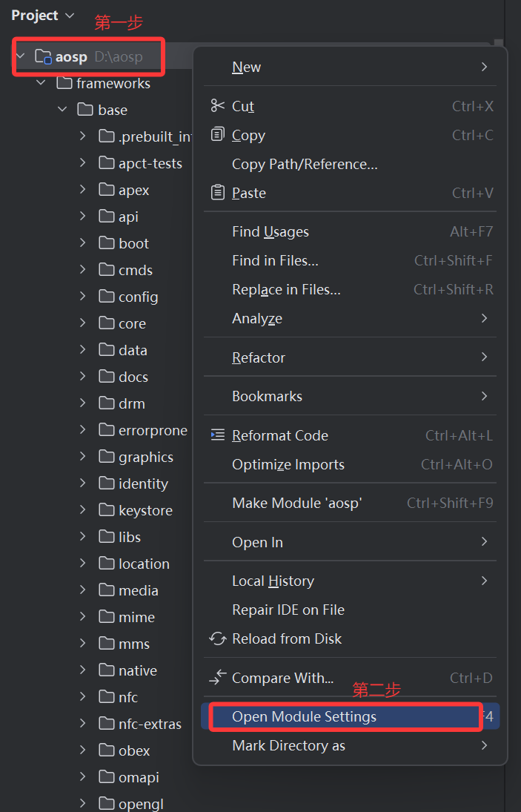Select the docs folder row
The height and width of the screenshot is (812, 521).
96,377
